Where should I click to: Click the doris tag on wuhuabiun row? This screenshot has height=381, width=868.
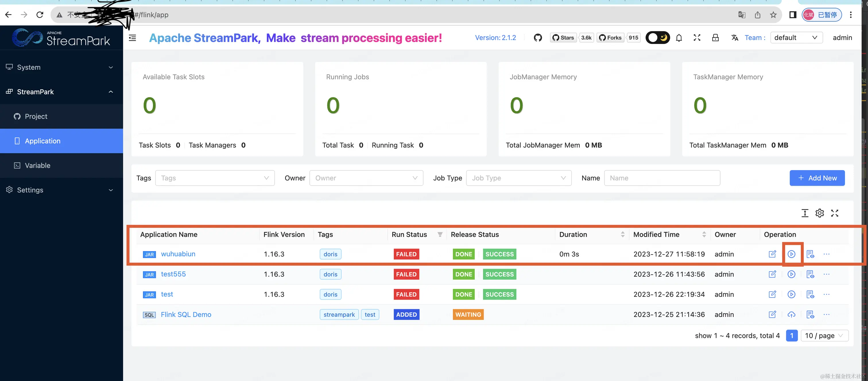pyautogui.click(x=330, y=254)
